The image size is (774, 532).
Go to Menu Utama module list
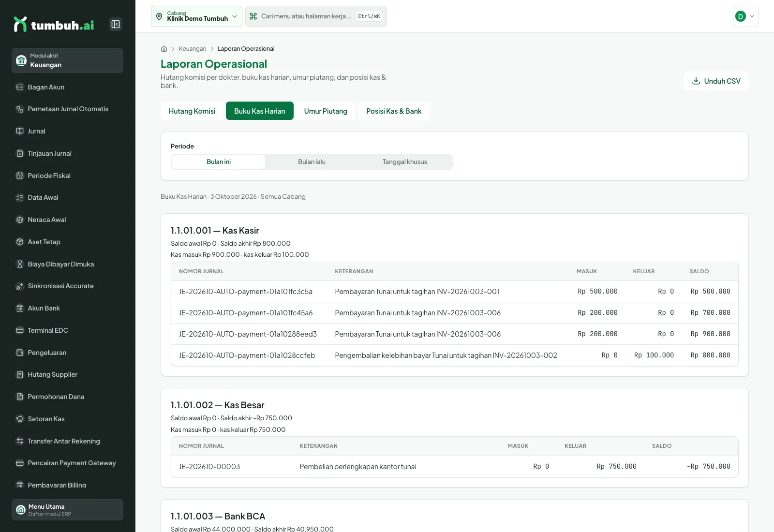[67, 510]
